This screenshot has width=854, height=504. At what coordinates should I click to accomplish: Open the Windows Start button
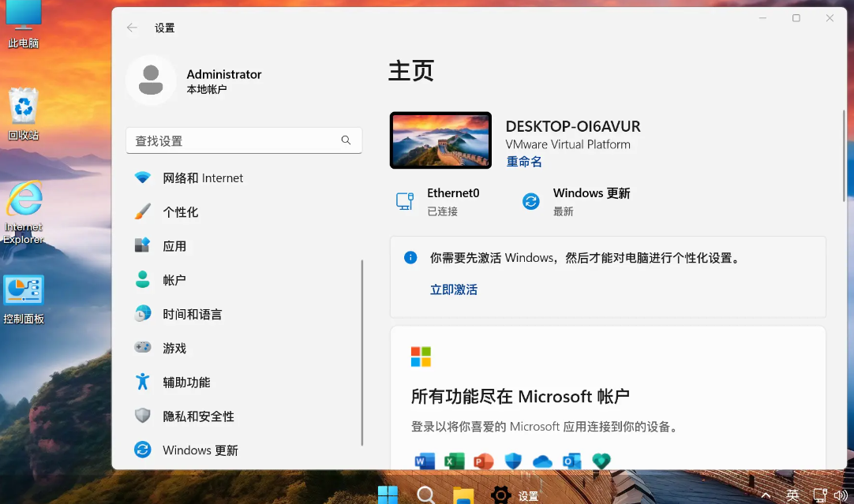(388, 495)
